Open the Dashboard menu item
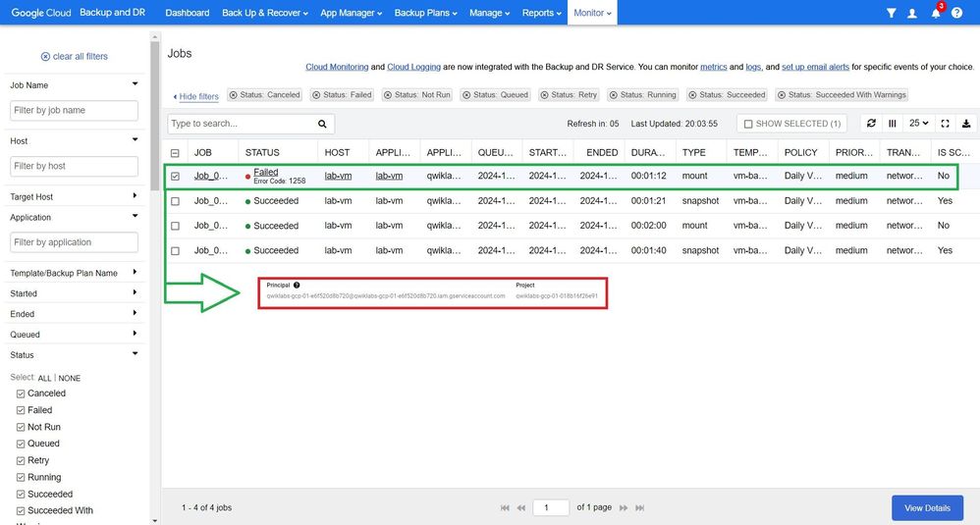The width and height of the screenshot is (980, 525). 187,13
